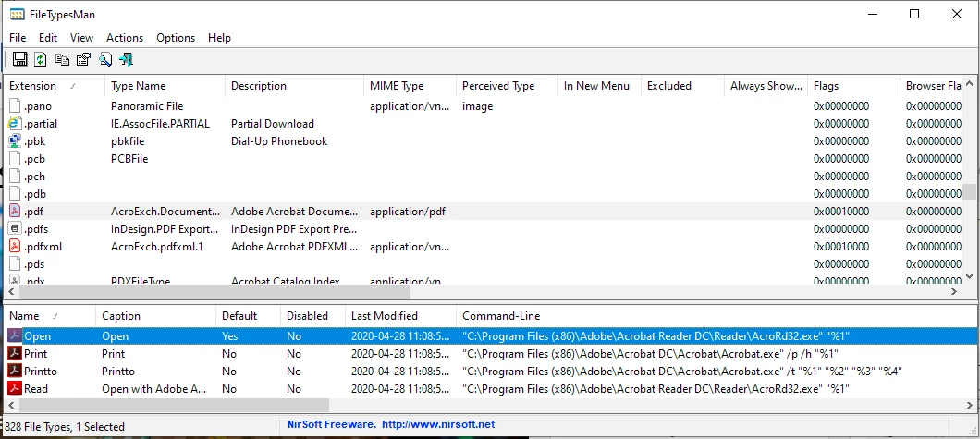The image size is (980, 439).
Task: Click the upper list scroll-up arrow
Action: click(970, 84)
